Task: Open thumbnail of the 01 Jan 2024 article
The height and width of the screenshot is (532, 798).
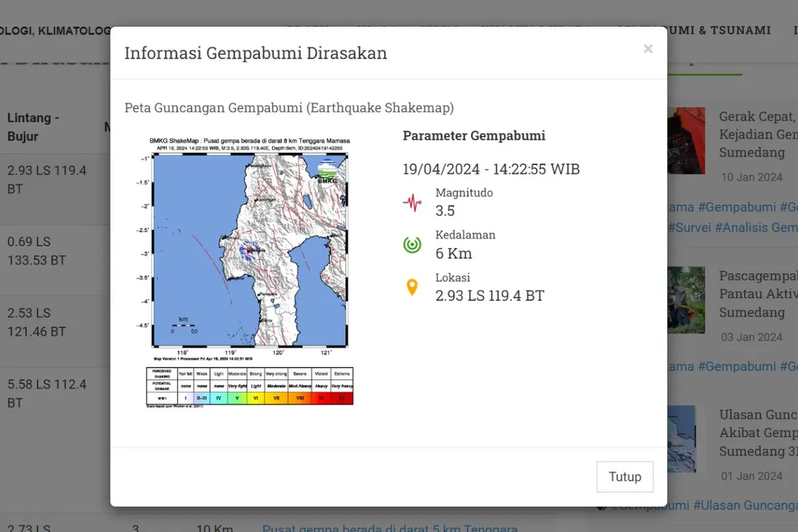Action: click(x=682, y=439)
